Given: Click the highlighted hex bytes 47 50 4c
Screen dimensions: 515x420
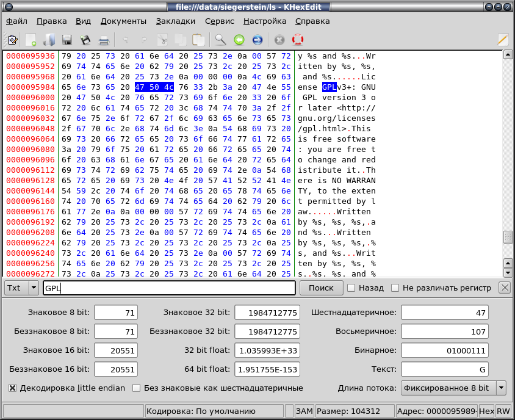Looking at the screenshot, I should pos(154,87).
